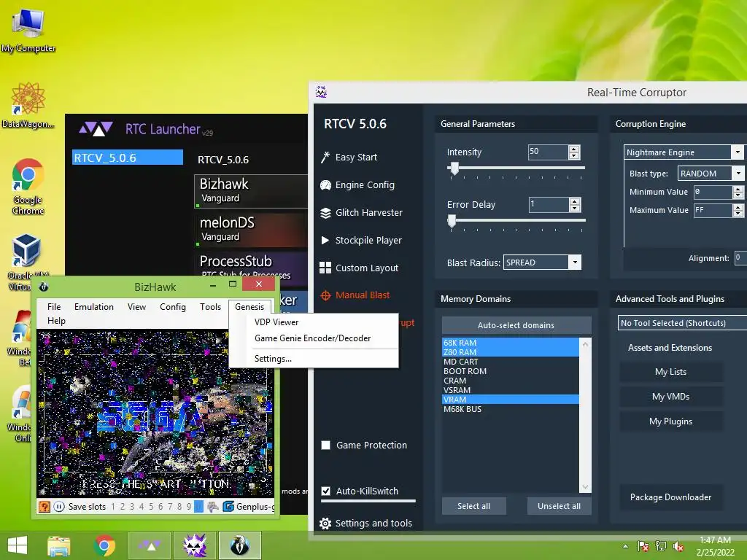Open No Tool Selected (Shortcuts) dropdown
Viewport: 747px width, 560px height.
pyautogui.click(x=682, y=323)
